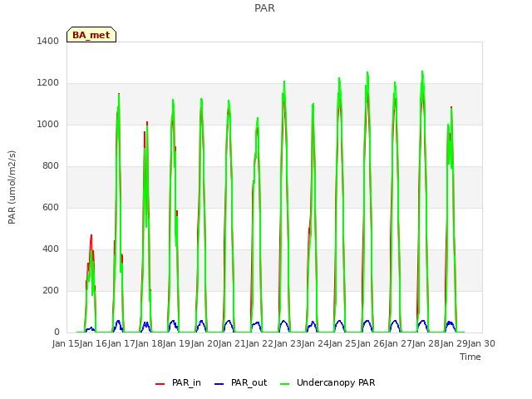
Task: Click blue PAR_out legend color marker
Action: pyautogui.click(x=219, y=384)
